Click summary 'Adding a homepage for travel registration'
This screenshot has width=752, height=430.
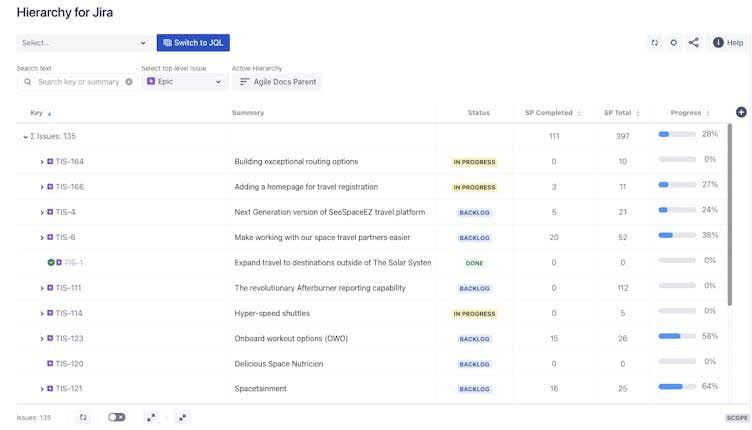click(x=306, y=186)
